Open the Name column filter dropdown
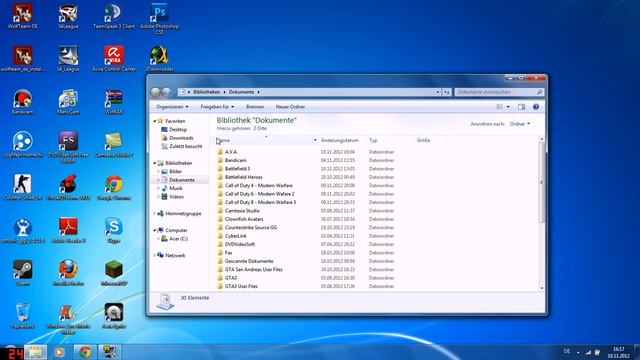Viewport: 640px width, 360px height. click(315, 140)
